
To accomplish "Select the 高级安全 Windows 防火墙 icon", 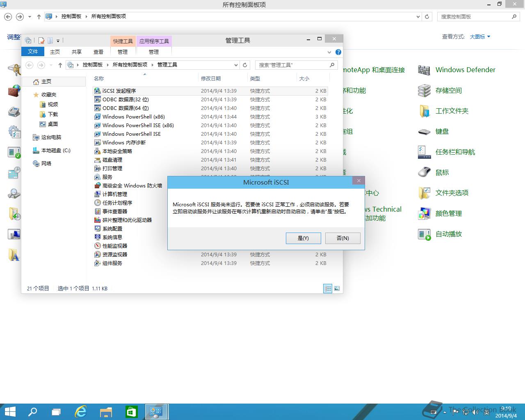I will 98,185.
